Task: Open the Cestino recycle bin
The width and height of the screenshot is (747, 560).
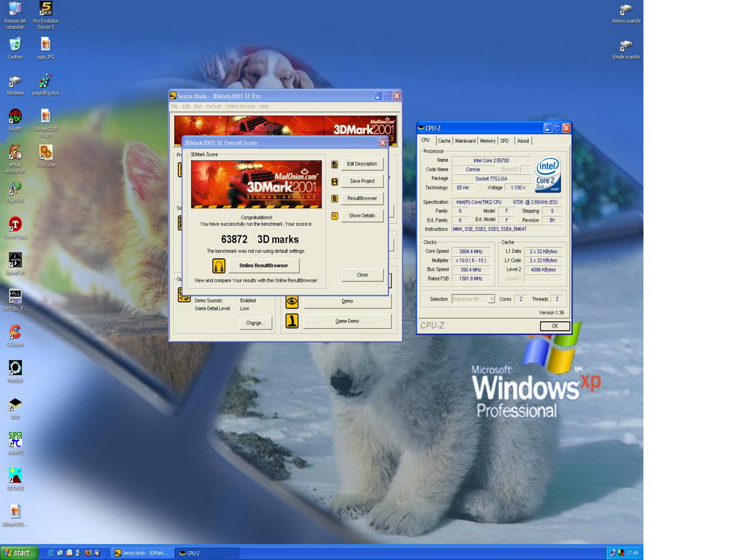Action: [x=15, y=47]
